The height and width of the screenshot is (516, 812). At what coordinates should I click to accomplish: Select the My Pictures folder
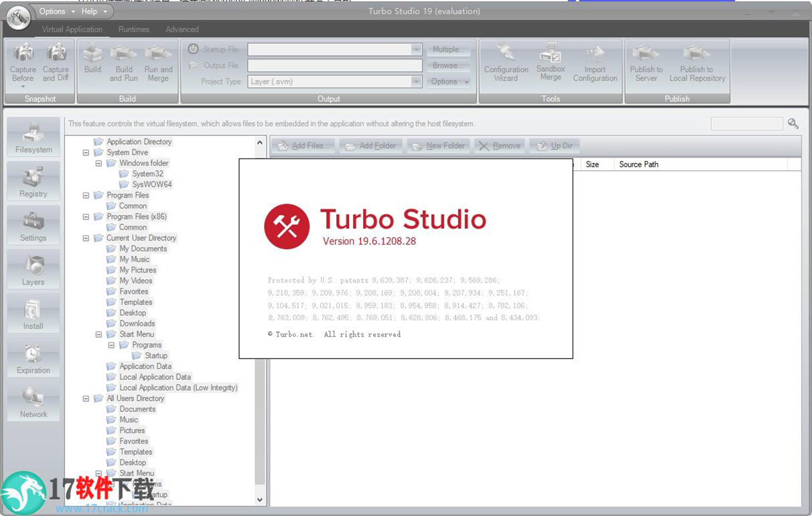point(138,270)
